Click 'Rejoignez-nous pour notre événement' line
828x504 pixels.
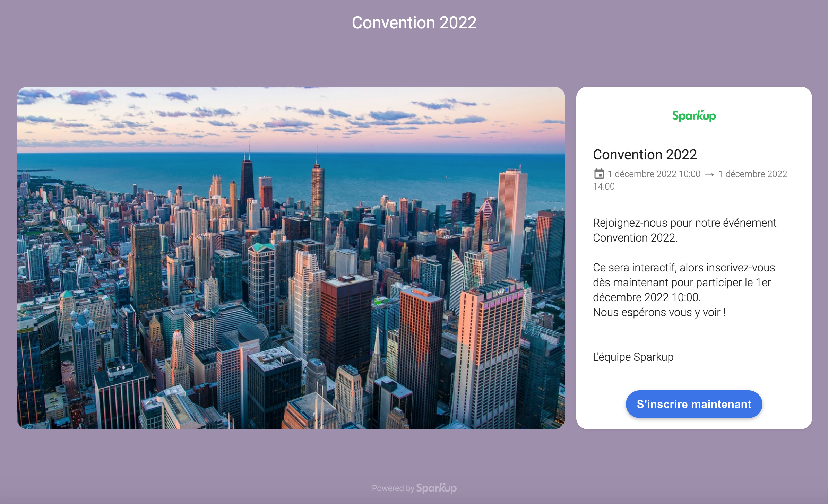coord(684,223)
